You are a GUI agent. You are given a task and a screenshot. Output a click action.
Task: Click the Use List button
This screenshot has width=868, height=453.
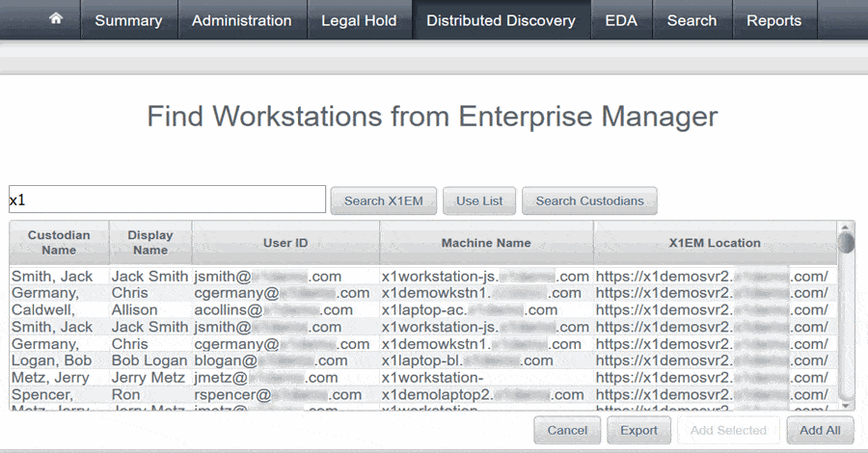coord(479,200)
